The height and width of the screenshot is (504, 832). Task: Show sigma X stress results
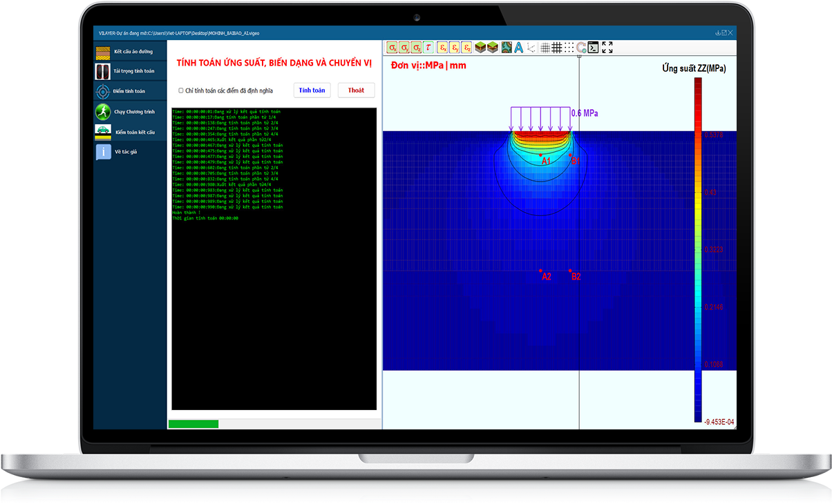click(x=392, y=48)
